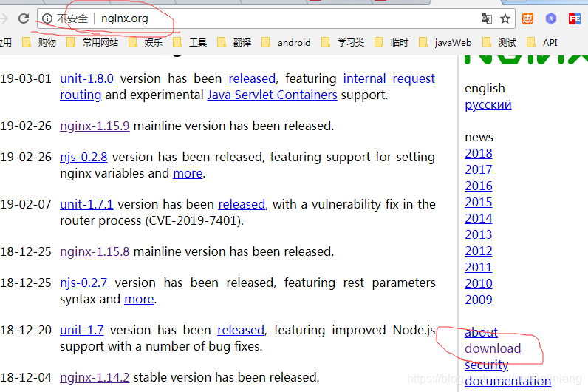Open the 2012 news archive
588x392 pixels.
[x=479, y=251]
